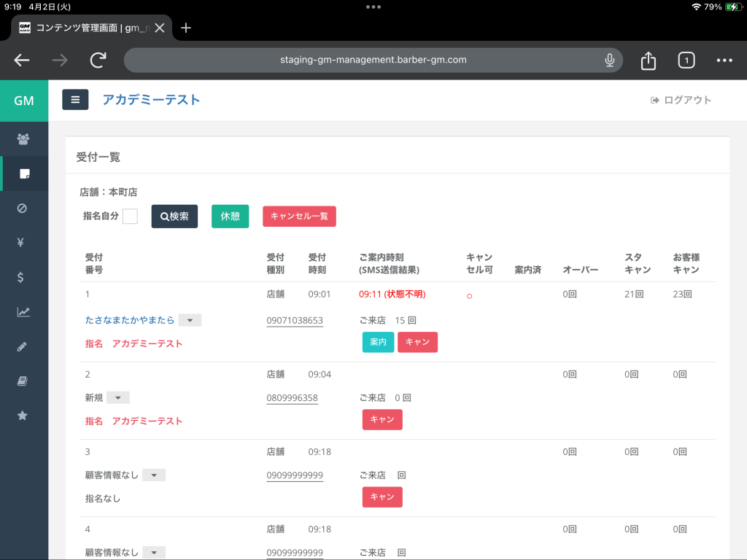The image size is (747, 560).
Task: Click the 案内 button for reception 1
Action: (378, 342)
